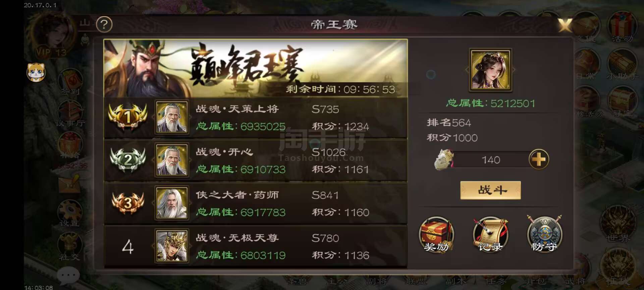Click avatar of 战魂·无极天尊
The image size is (644, 290).
tap(172, 246)
